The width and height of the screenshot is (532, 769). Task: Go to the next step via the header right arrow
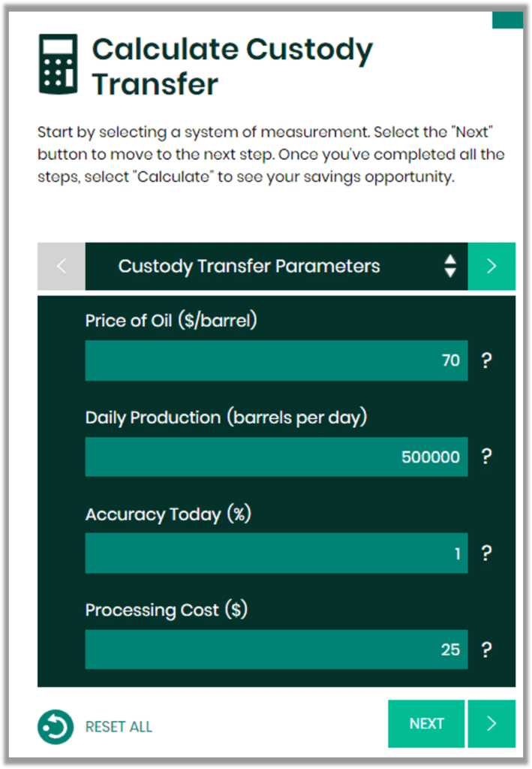[491, 267]
